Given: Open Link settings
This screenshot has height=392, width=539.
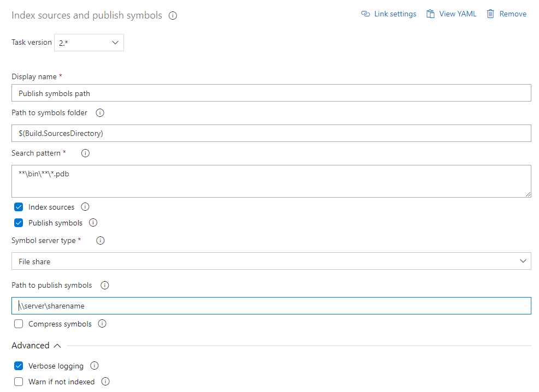Looking at the screenshot, I should pyautogui.click(x=389, y=14).
